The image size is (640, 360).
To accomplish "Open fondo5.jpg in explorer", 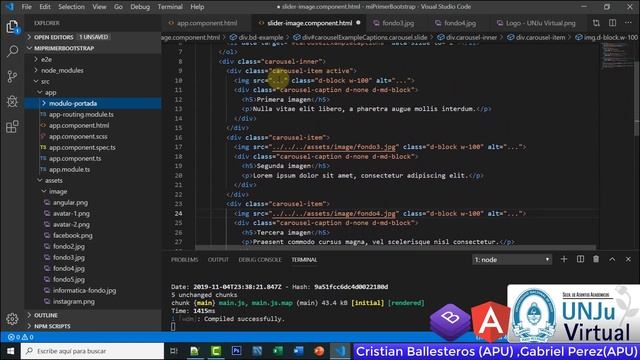I will pos(69,280).
